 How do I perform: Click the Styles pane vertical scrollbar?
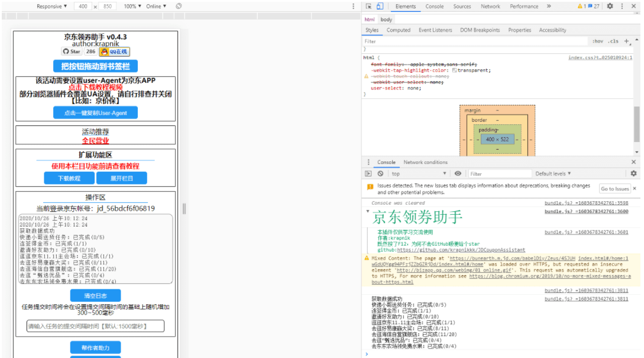636,123
